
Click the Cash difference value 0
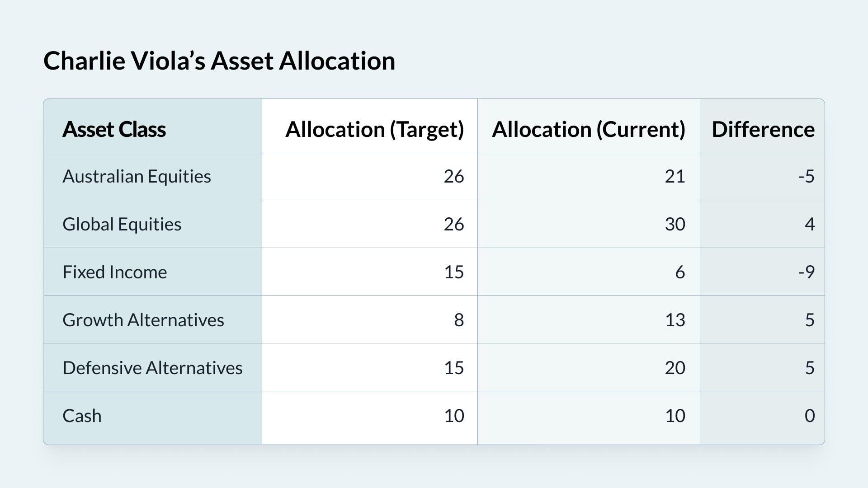click(809, 416)
